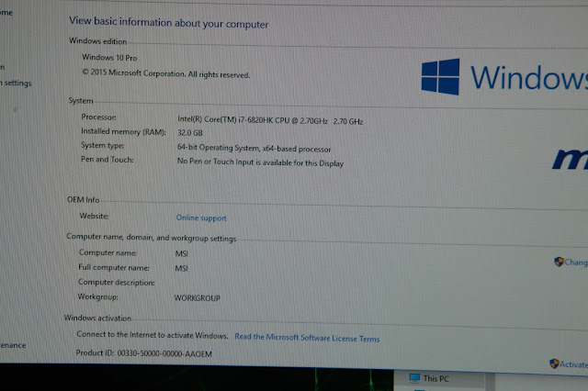
Task: Click the Processor: label
Action: 98,117
